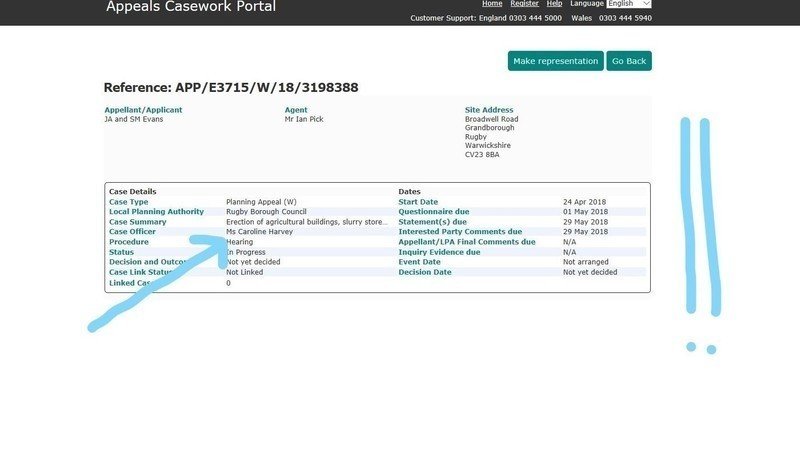Click the Planning Appeal (W) case type
The image size is (800, 450).
tap(261, 202)
